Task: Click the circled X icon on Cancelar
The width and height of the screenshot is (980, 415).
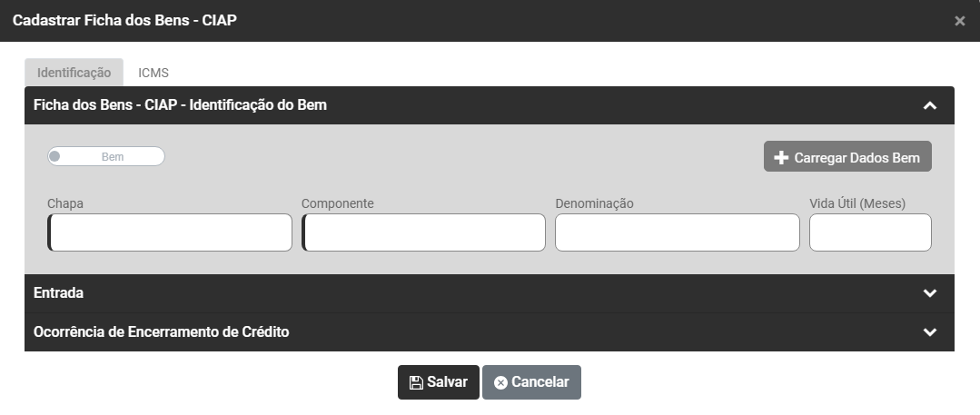Action: [x=500, y=383]
